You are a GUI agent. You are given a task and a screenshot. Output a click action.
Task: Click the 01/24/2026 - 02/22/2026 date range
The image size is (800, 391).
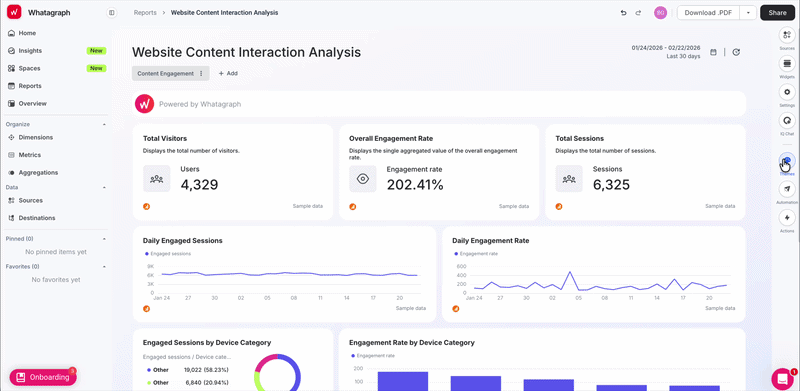pyautogui.click(x=666, y=47)
